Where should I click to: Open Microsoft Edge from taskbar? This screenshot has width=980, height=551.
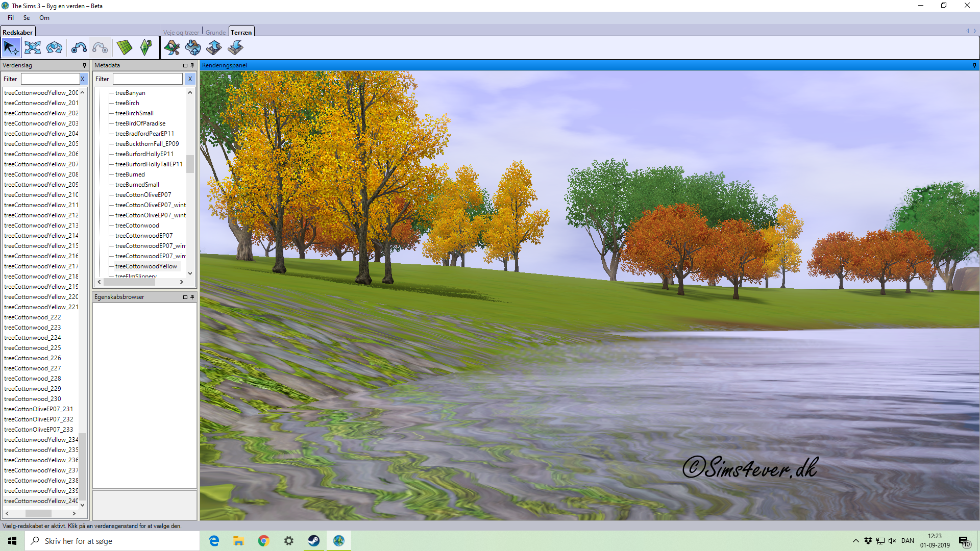tap(214, 541)
